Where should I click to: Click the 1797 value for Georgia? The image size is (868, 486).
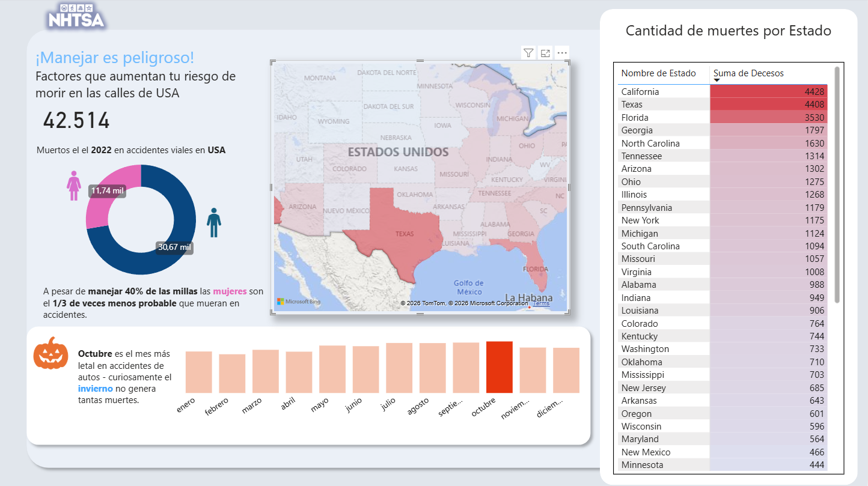(815, 130)
